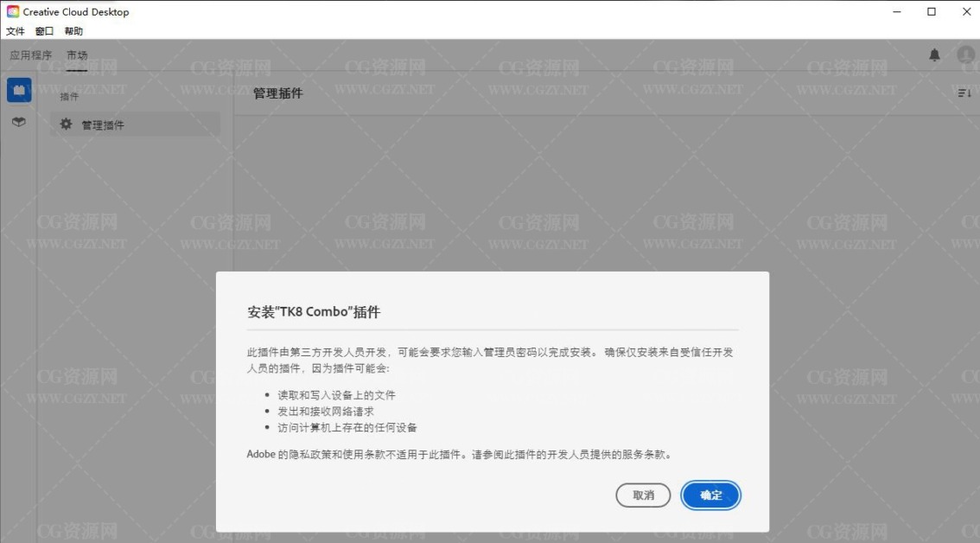Minimize the Creative Cloud Desktop window
Viewport: 980px width, 543px height.
tap(897, 11)
